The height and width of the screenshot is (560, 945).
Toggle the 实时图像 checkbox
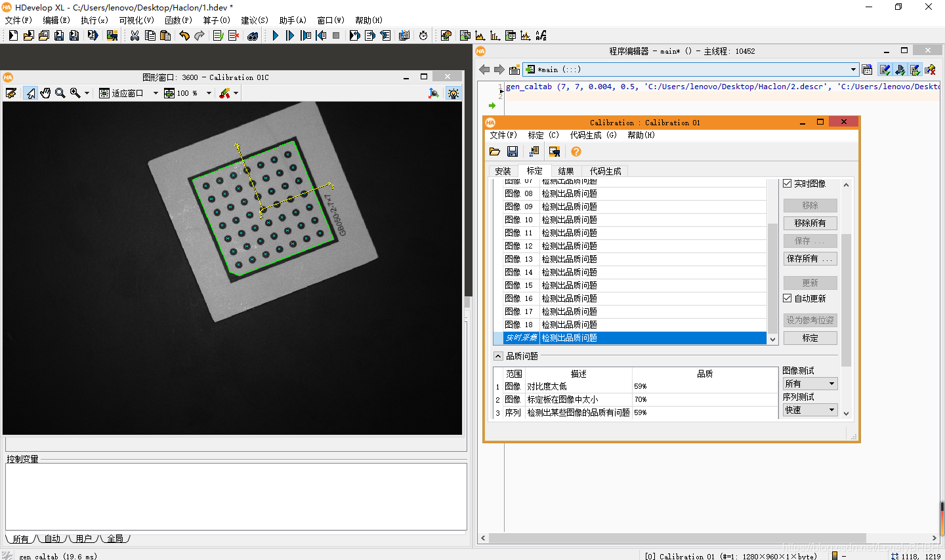[x=787, y=184]
